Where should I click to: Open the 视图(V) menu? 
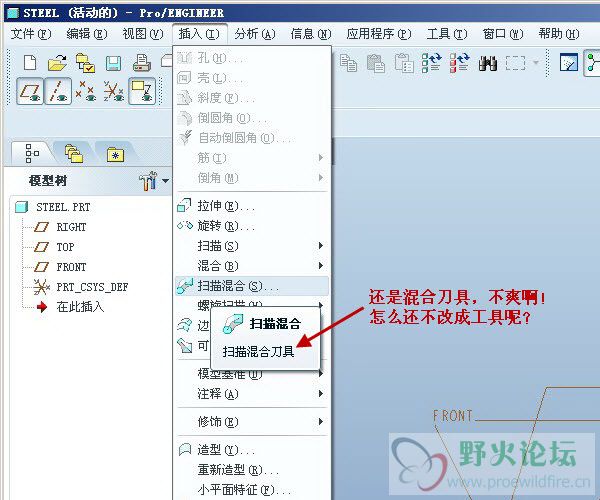point(143,34)
